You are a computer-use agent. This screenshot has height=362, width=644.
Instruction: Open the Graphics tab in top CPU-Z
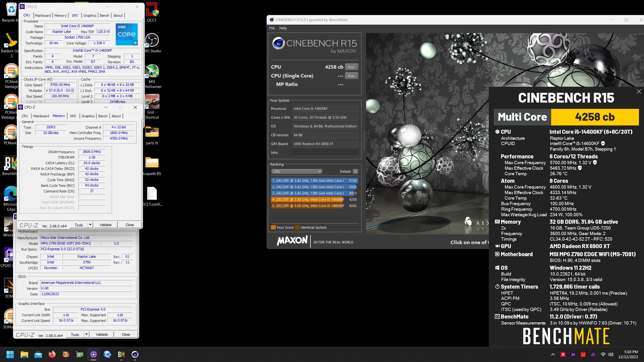90,15
